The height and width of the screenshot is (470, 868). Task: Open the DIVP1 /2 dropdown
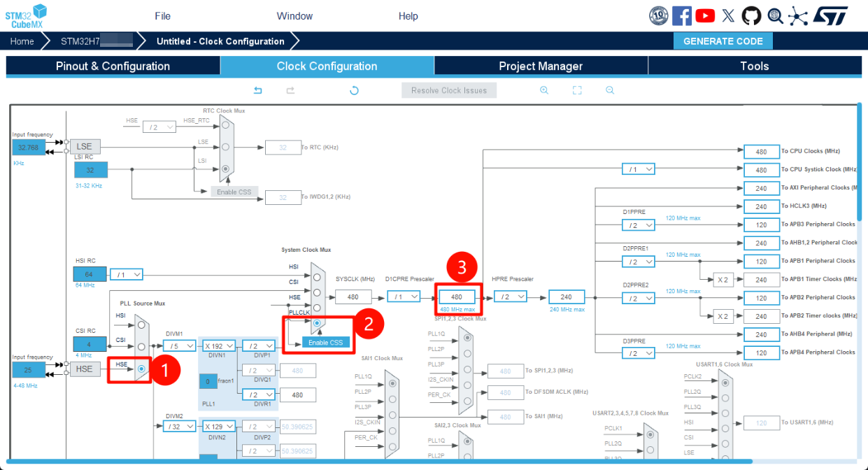click(258, 346)
